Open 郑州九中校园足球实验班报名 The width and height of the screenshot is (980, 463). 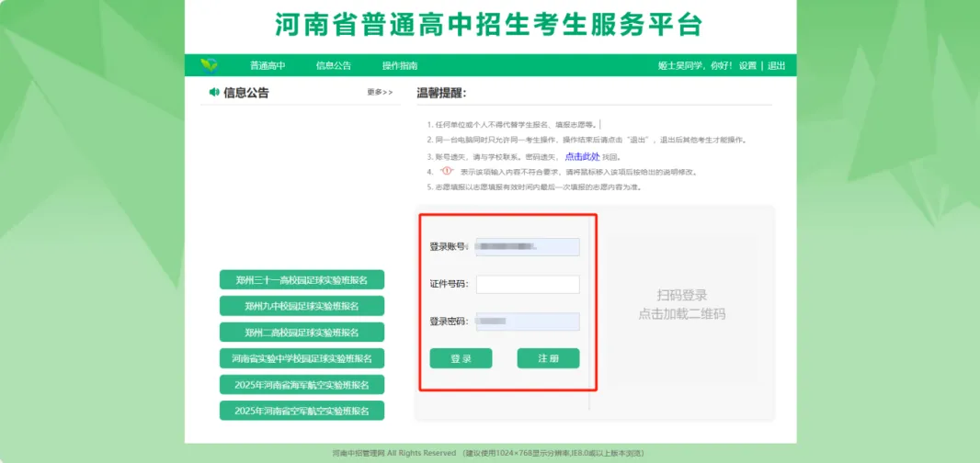(302, 306)
